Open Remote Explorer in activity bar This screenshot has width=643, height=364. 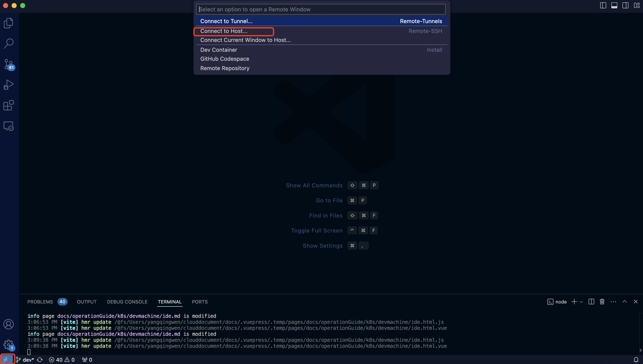tap(9, 126)
